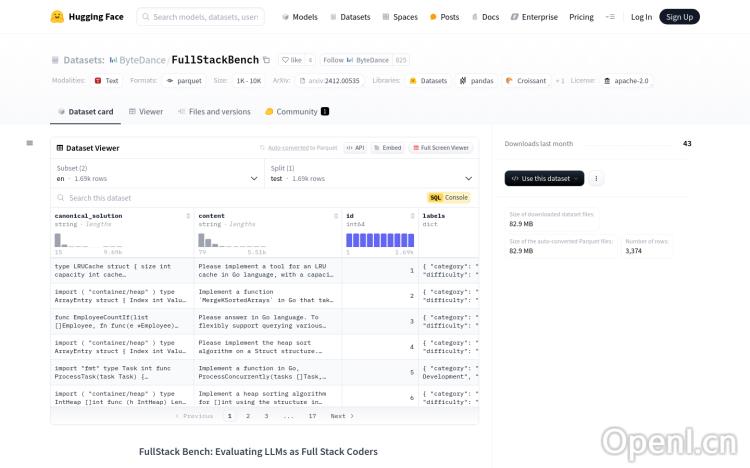Click the Sign Up button
The width and height of the screenshot is (750, 468).
coord(679,17)
